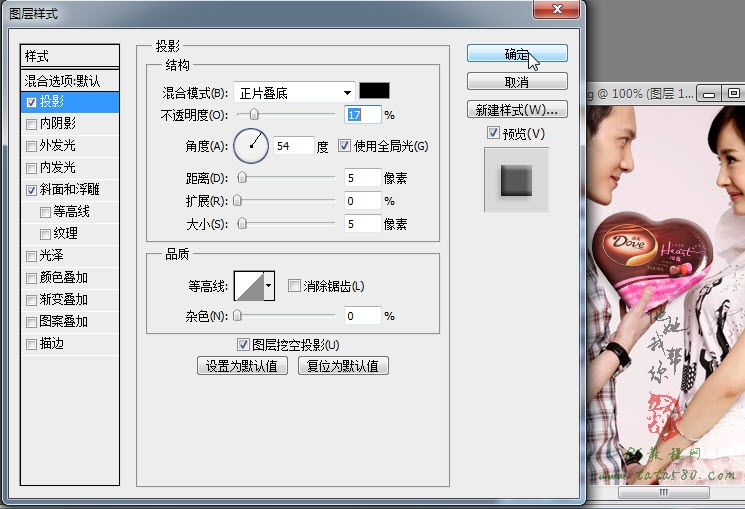This screenshot has height=509, width=745.
Task: Enable the 内阴影 checkbox
Action: tap(31, 124)
